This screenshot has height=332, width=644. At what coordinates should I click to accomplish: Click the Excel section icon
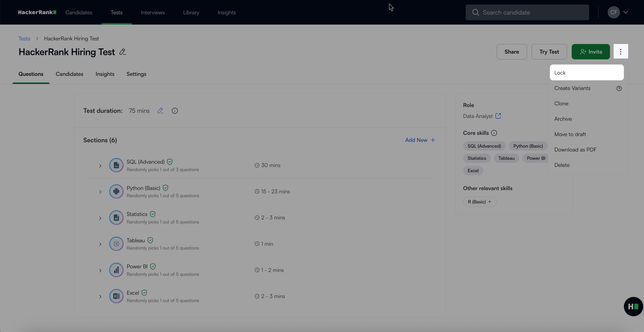click(x=116, y=296)
